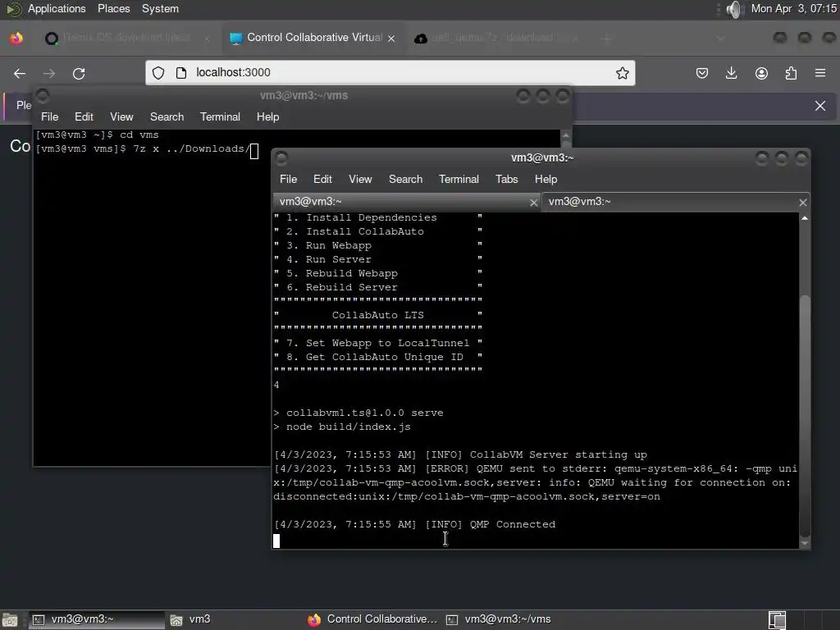Switch to the Remix OS download tab
Screen dimensions: 840x630
tap(126, 38)
